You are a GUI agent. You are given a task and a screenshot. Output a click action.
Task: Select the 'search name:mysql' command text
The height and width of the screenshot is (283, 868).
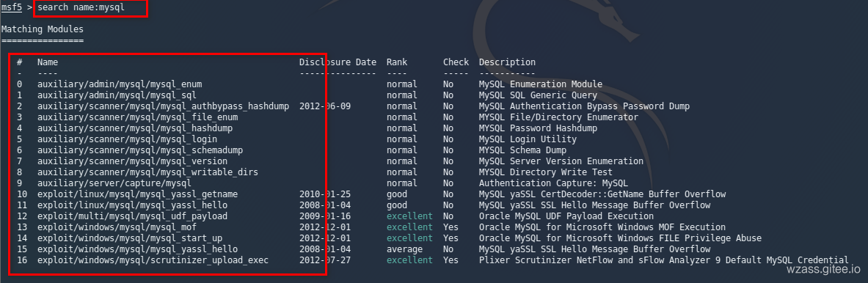tap(81, 8)
